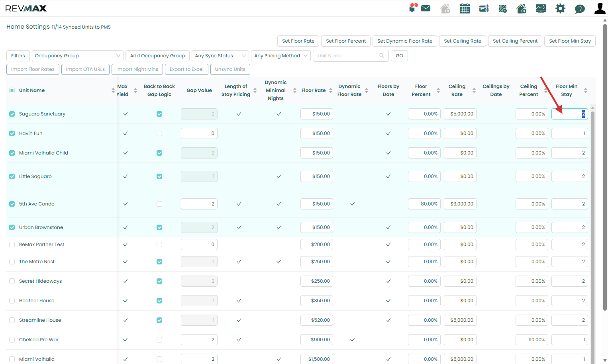The height and width of the screenshot is (364, 608).
Task: Click the search magnifier in Unit Name field
Action: [382, 56]
